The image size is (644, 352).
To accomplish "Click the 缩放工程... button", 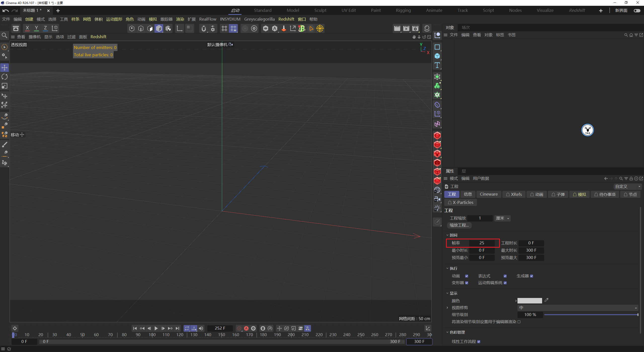I will pos(459,225).
